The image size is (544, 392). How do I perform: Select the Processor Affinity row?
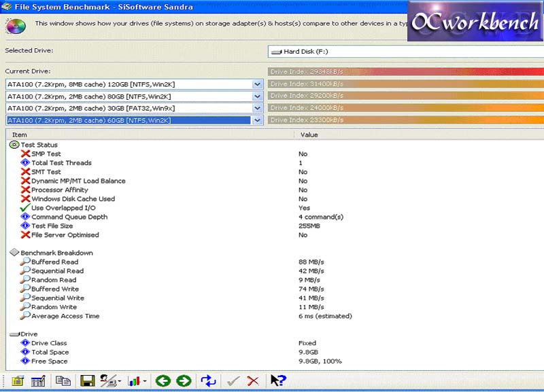[x=275, y=190]
